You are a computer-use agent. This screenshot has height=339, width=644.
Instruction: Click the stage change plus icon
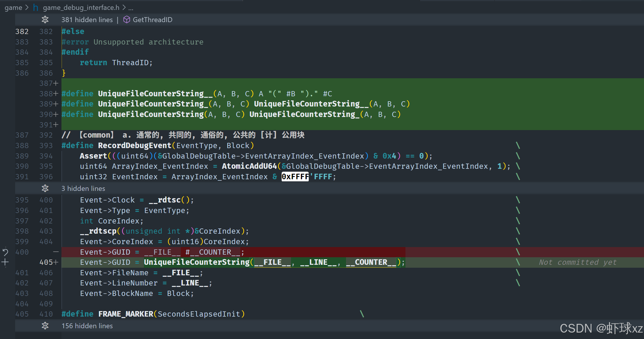click(x=5, y=262)
